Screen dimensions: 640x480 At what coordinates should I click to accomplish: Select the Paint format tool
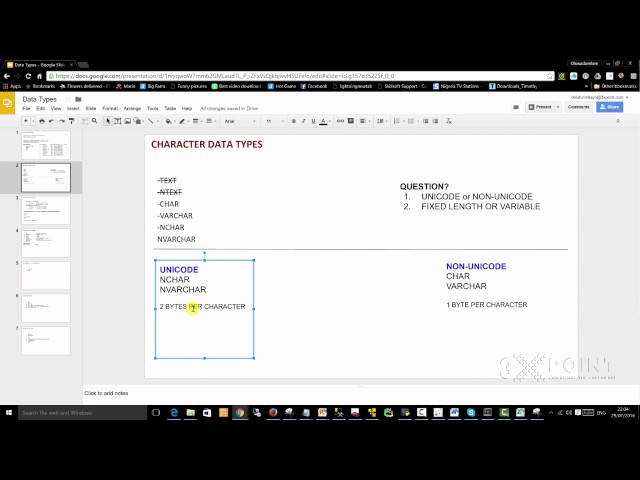(x=71, y=121)
